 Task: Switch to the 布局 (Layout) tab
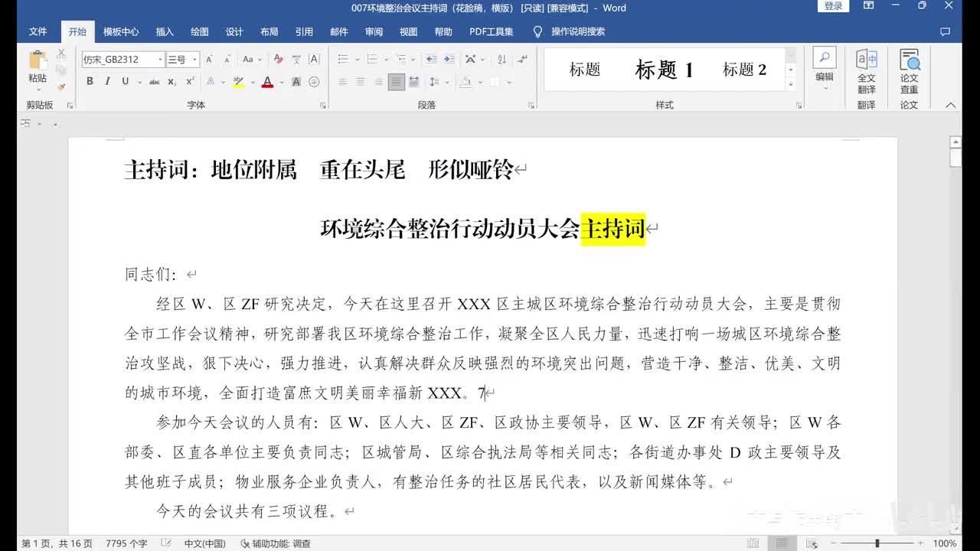[x=269, y=31]
